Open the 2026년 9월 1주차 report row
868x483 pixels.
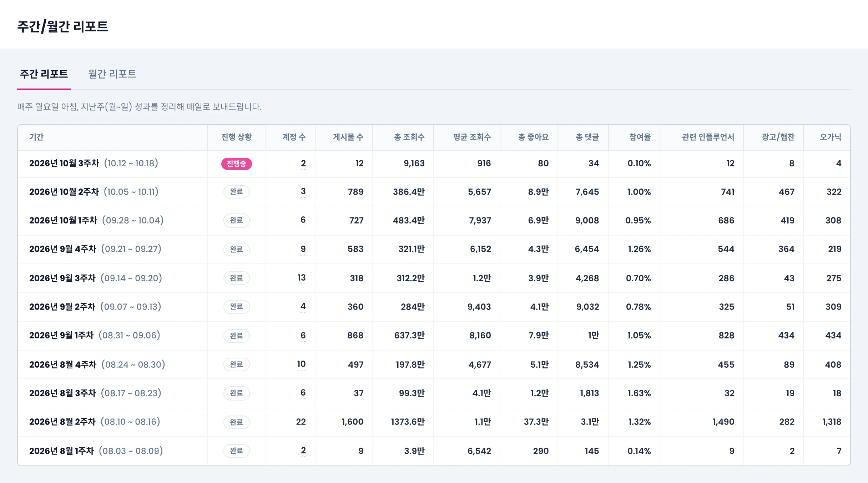point(434,335)
